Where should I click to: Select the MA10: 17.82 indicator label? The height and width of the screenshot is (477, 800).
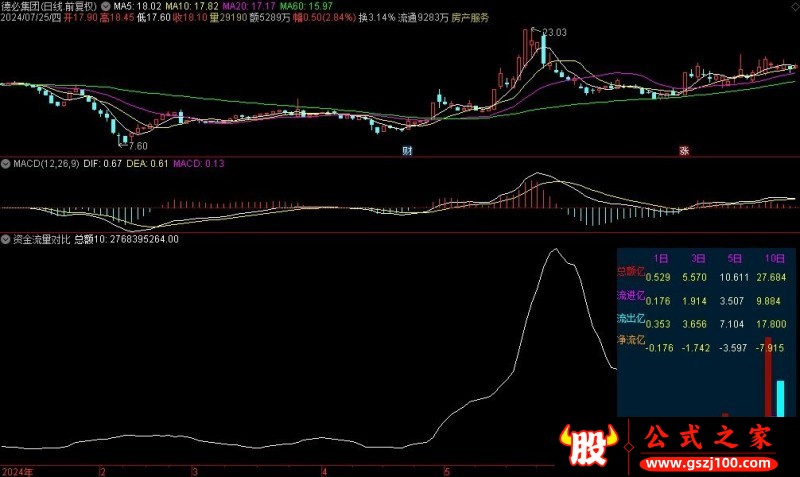192,7
